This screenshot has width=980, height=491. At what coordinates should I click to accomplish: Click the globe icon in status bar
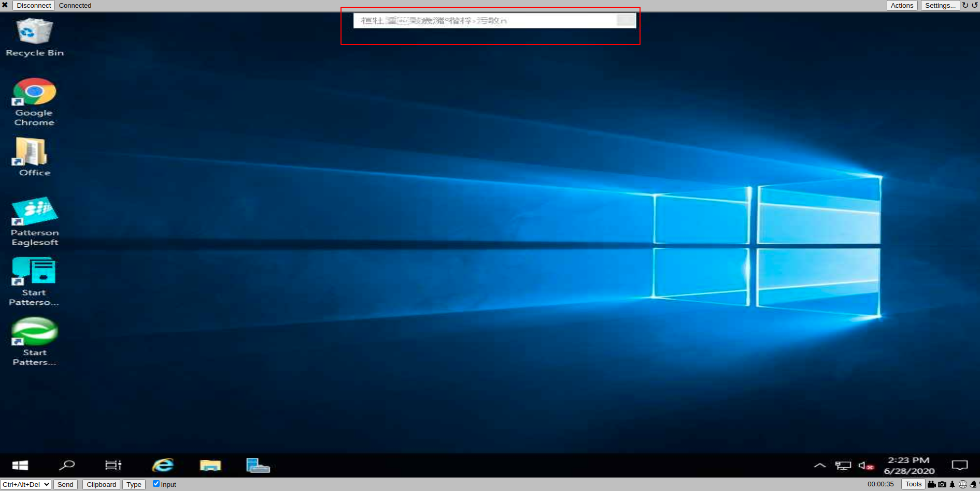click(963, 484)
